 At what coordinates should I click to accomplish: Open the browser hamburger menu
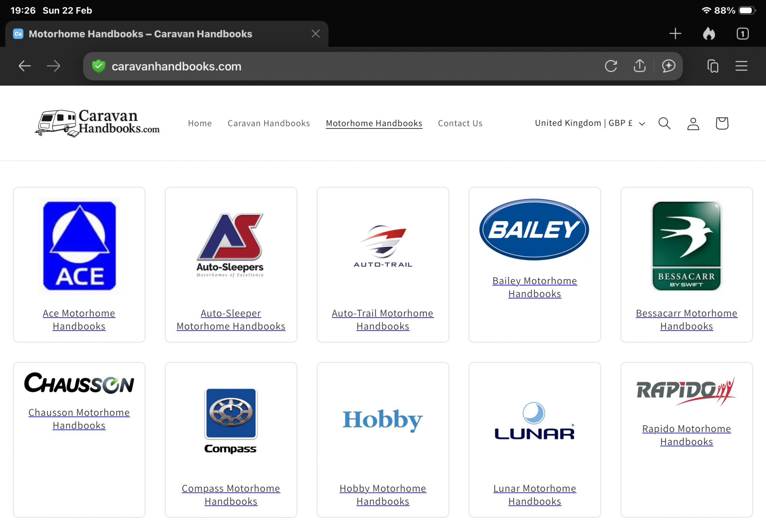tap(741, 66)
